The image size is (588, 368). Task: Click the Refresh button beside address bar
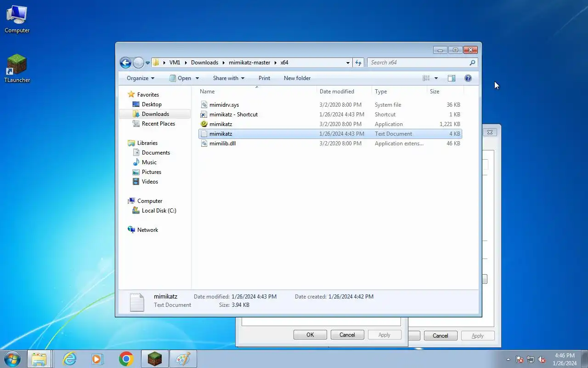(359, 63)
